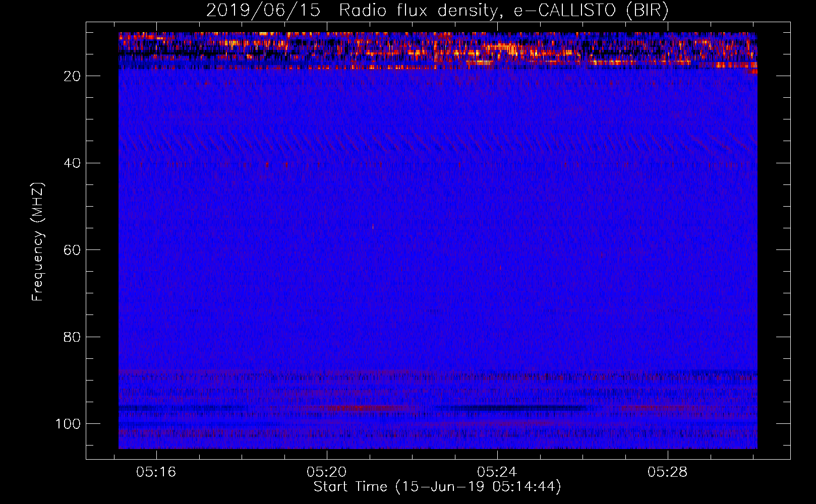Screen dimensions: 816x504
Task: Click the 05:24 time tick label
Action: point(497,472)
